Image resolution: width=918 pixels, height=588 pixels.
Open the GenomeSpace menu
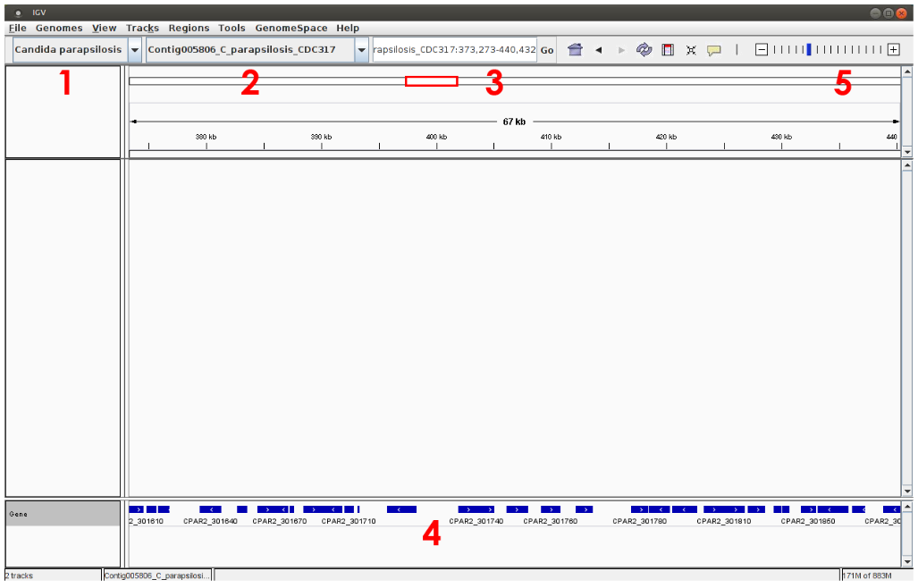click(x=294, y=28)
